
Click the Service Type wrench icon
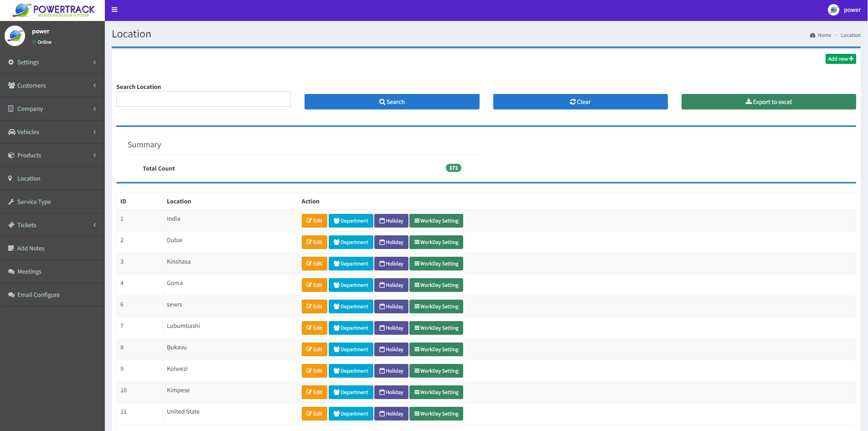(x=11, y=202)
